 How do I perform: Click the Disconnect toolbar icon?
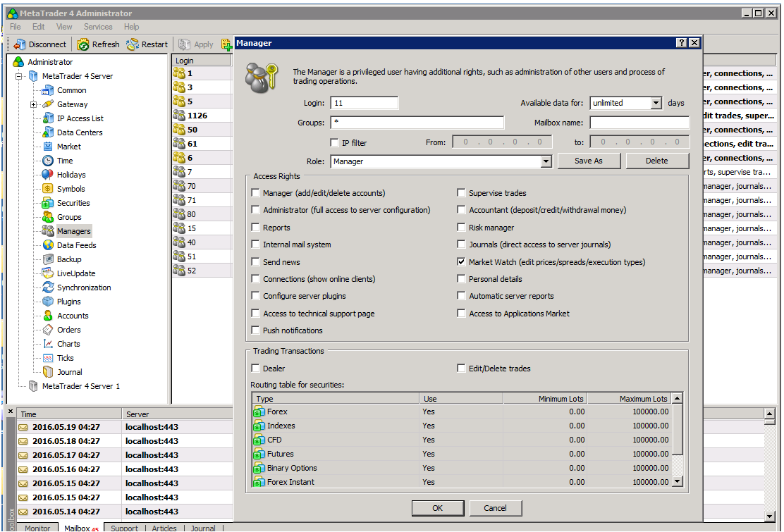pyautogui.click(x=20, y=44)
